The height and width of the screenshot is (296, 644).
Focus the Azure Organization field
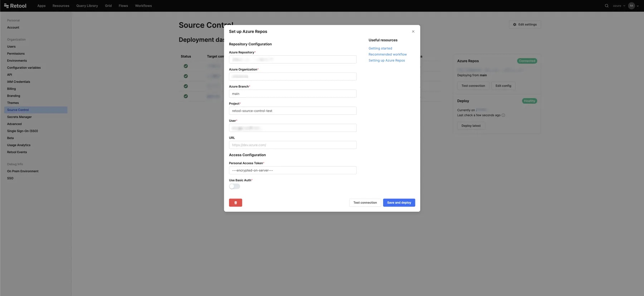[x=293, y=77]
